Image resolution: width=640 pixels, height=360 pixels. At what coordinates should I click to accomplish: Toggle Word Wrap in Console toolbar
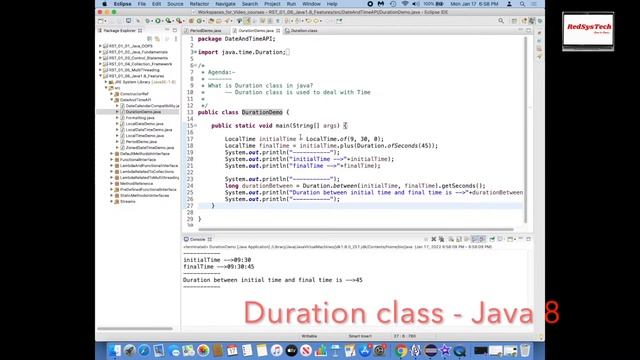467,239
